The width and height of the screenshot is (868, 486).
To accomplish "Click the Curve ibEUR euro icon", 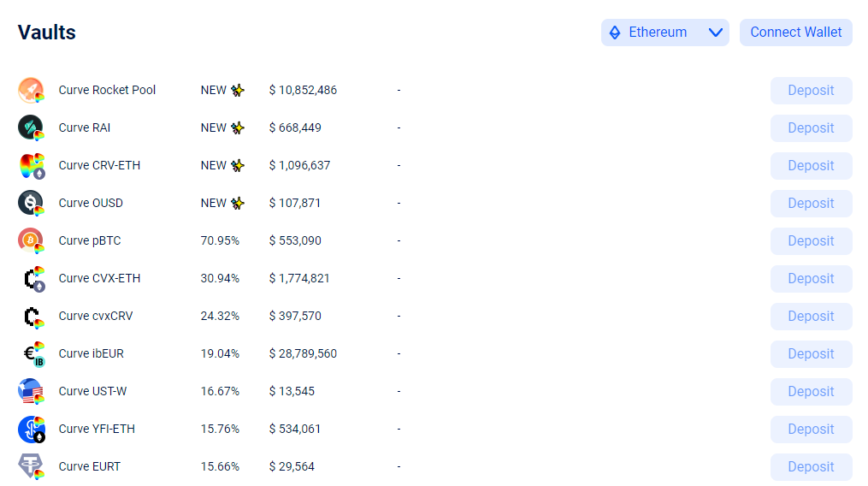I will point(32,354).
